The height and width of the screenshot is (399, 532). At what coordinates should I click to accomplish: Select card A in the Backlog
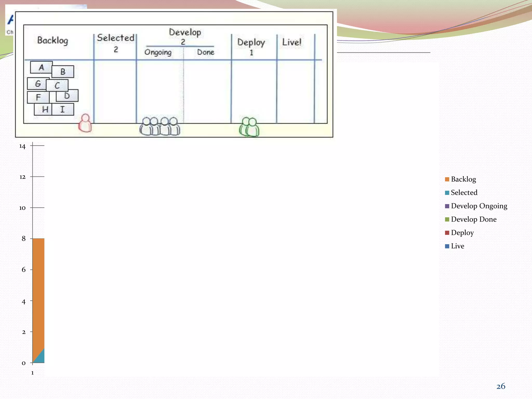[41, 67]
